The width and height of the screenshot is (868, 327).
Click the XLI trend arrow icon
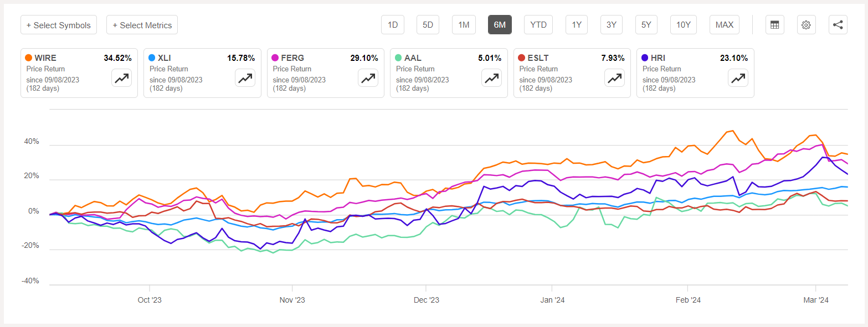tap(245, 78)
